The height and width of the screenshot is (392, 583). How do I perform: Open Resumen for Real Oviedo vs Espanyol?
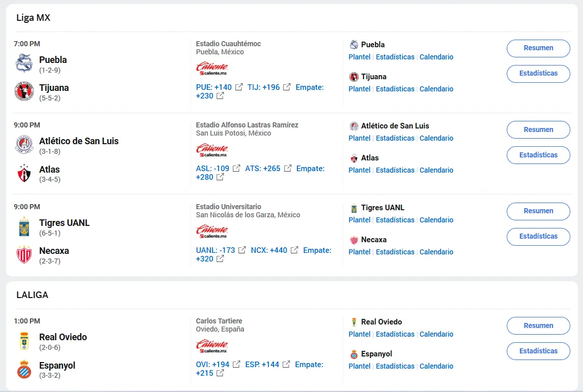point(538,326)
